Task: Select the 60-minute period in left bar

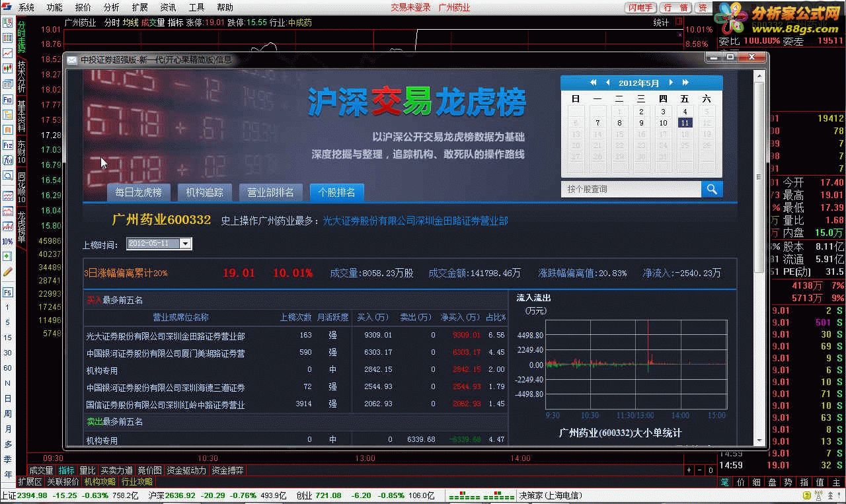Action: point(7,368)
